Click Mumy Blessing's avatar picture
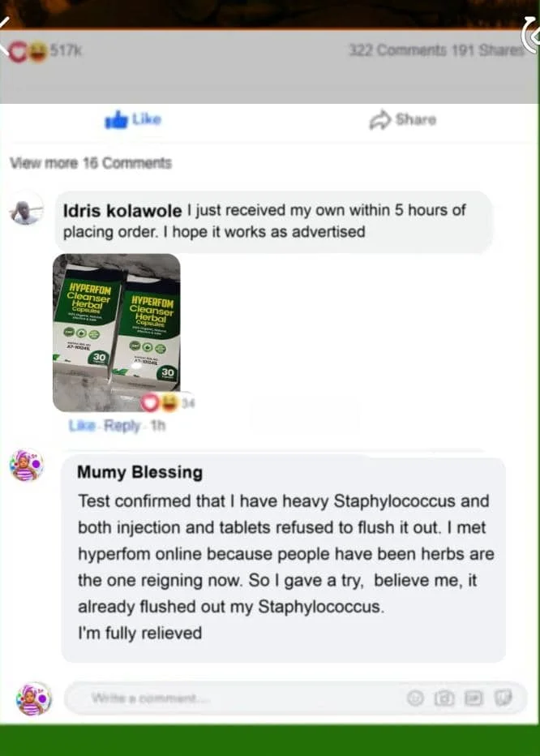The width and height of the screenshot is (540, 756). (x=27, y=466)
